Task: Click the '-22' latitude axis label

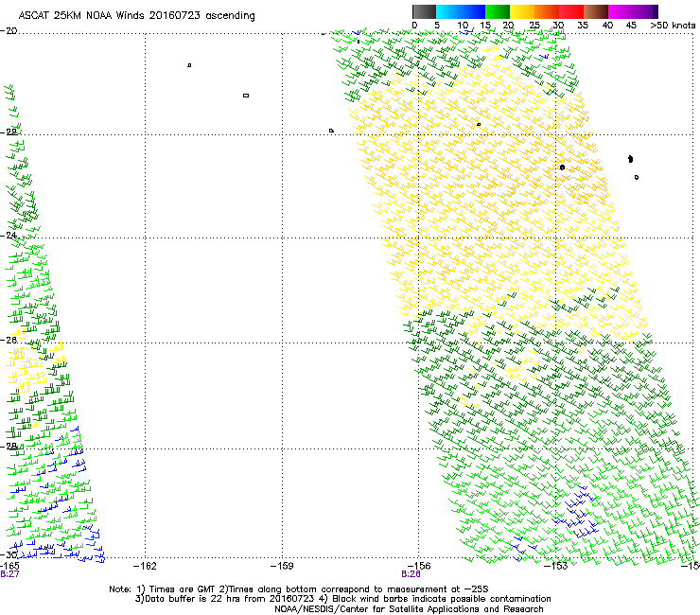Action: tap(9, 132)
